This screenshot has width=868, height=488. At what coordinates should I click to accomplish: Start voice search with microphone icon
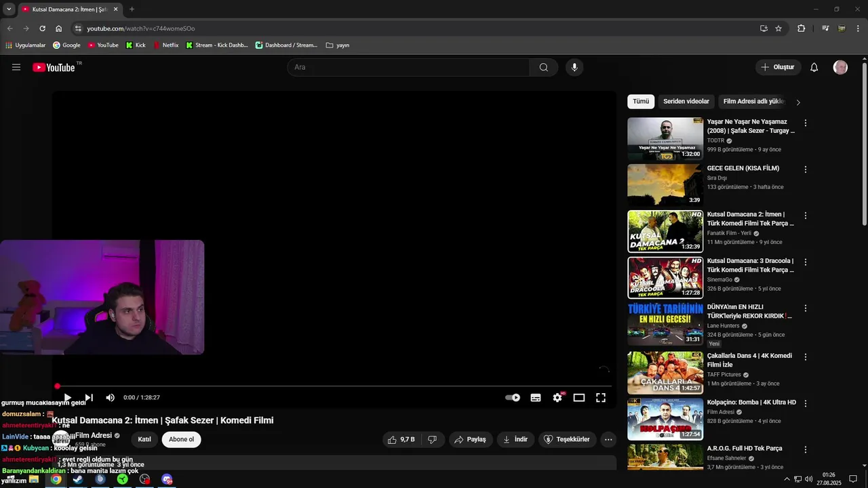click(x=574, y=67)
